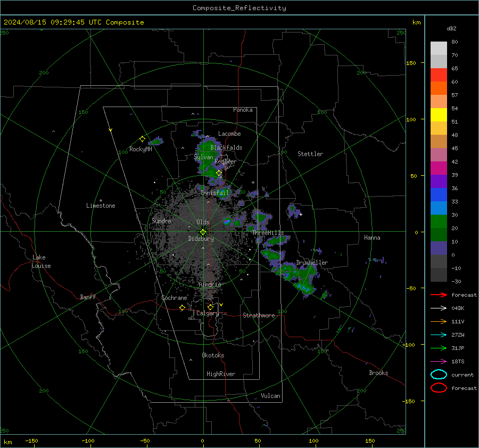This screenshot has height=448, width=479.
Task: Click the cyan 'current' ellipse icon
Action: 439,374
